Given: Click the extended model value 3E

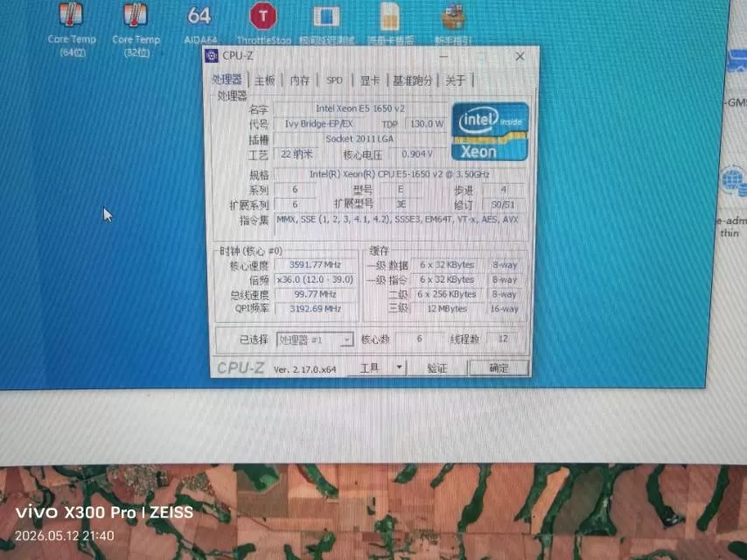Looking at the screenshot, I should pyautogui.click(x=401, y=204).
